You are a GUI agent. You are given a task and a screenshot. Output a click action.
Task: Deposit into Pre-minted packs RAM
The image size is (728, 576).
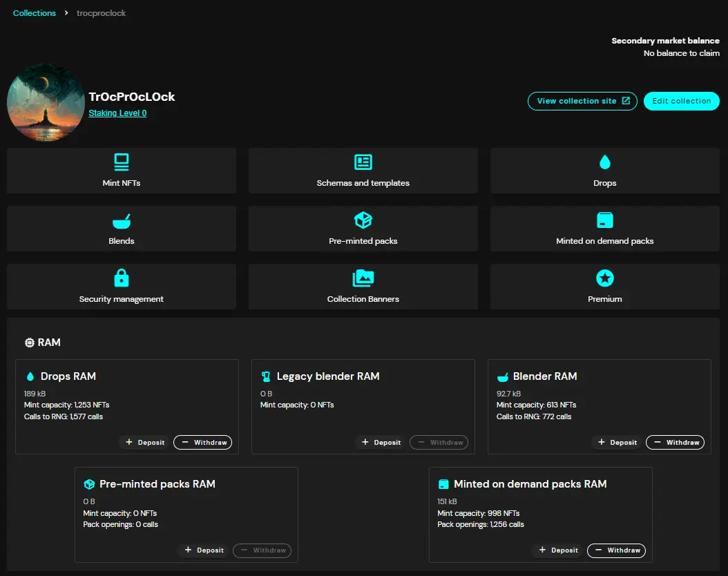pyautogui.click(x=204, y=550)
